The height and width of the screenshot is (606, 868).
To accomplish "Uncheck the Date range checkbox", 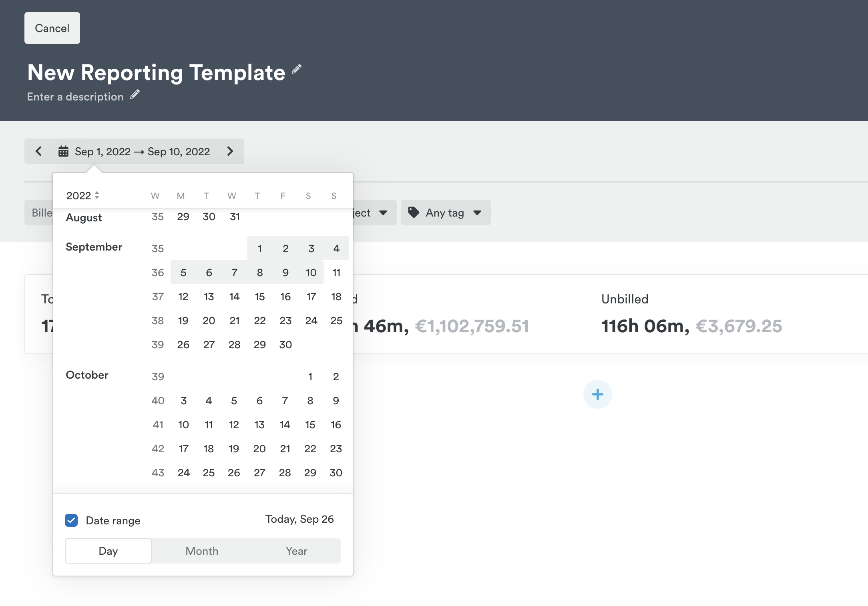I will click(x=71, y=520).
